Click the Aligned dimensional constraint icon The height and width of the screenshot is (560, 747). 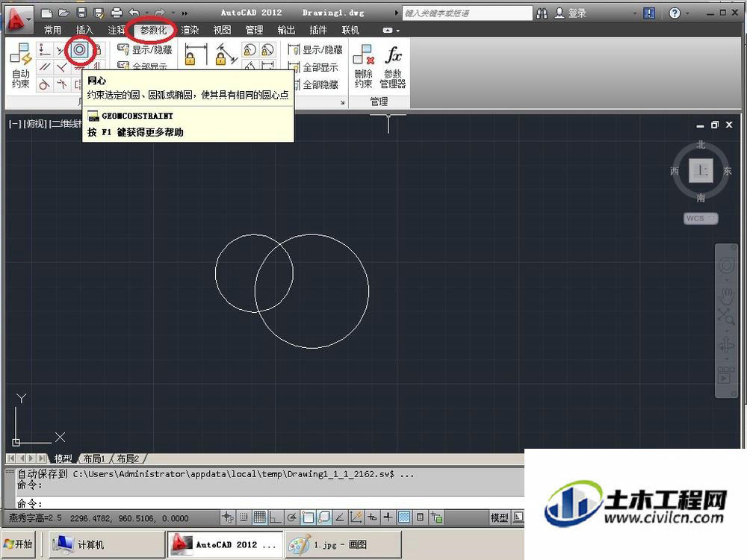226,54
